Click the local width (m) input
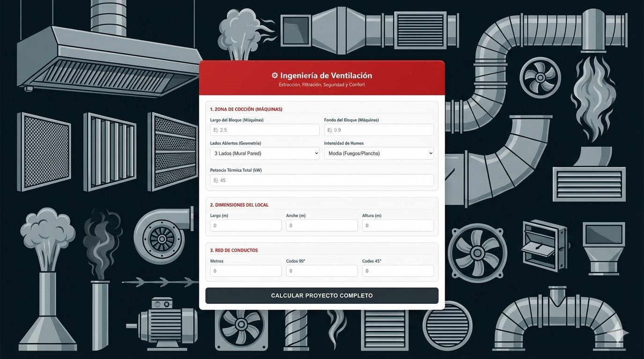Viewport: 644px width, 359px height. pyautogui.click(x=322, y=225)
